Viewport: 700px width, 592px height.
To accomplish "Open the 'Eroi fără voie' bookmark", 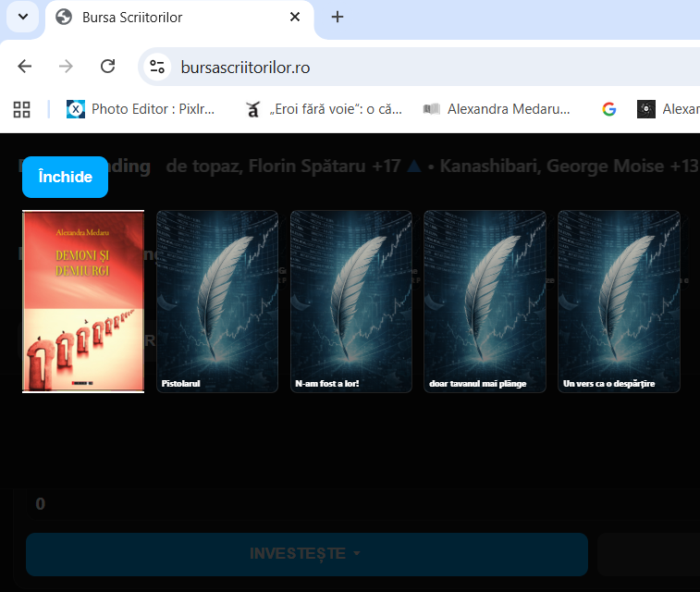I will coord(324,109).
